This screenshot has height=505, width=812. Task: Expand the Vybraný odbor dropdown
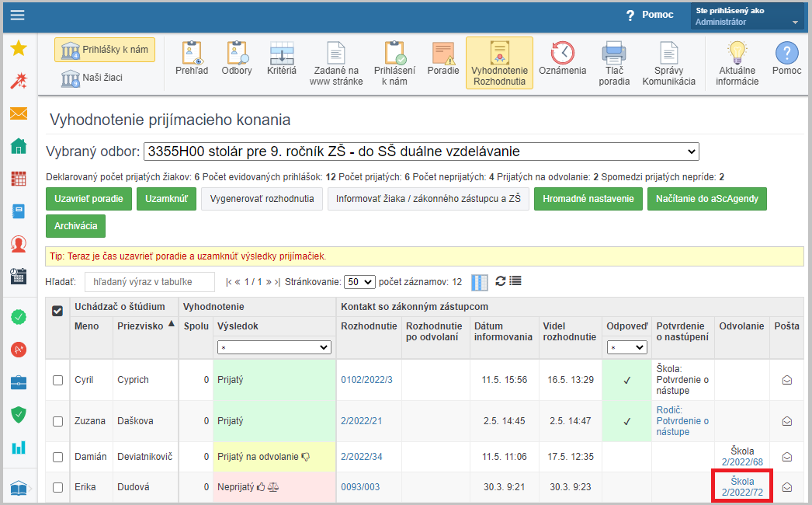click(x=421, y=151)
